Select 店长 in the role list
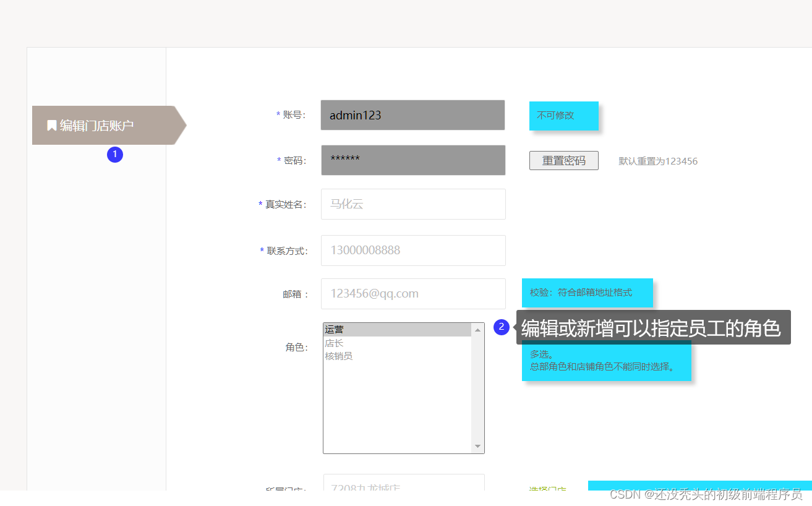Image resolution: width=812 pixels, height=506 pixels. (x=398, y=343)
